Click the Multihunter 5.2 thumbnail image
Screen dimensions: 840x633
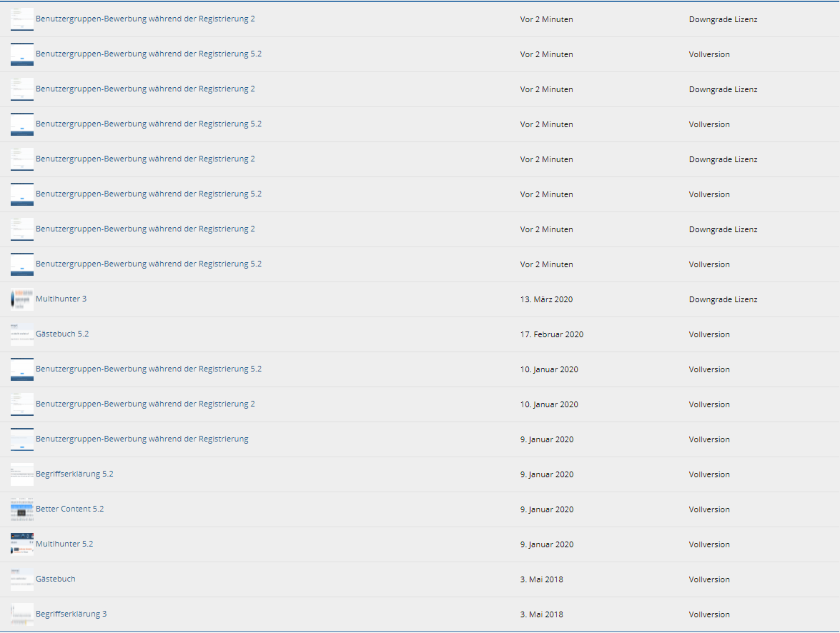[21, 544]
